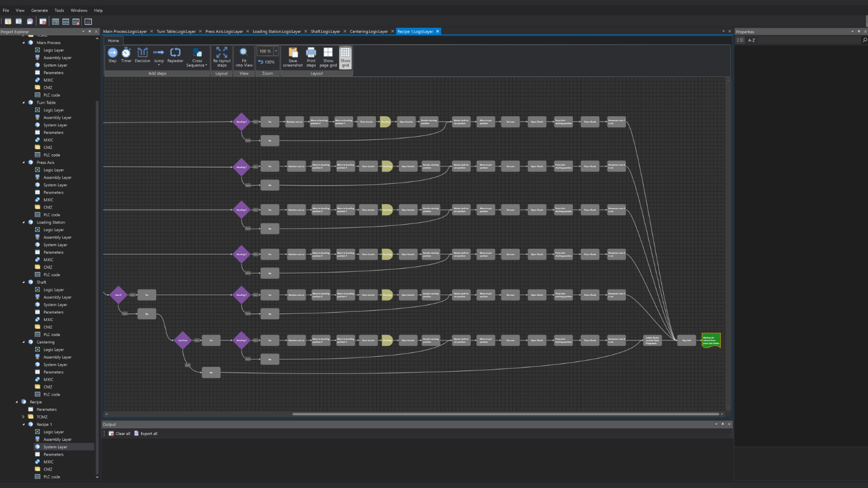Reset zoom to 100% with arrow button
The height and width of the screenshot is (488, 868).
click(266, 62)
